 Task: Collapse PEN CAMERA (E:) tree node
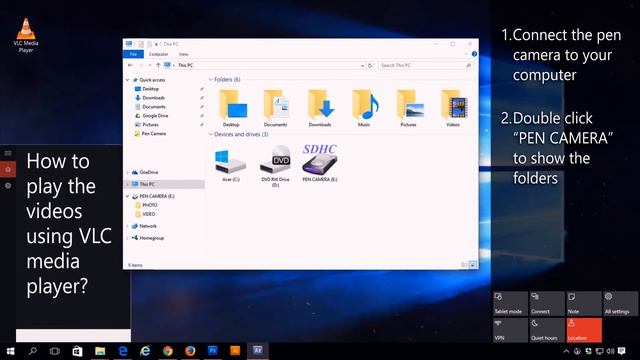click(x=128, y=196)
